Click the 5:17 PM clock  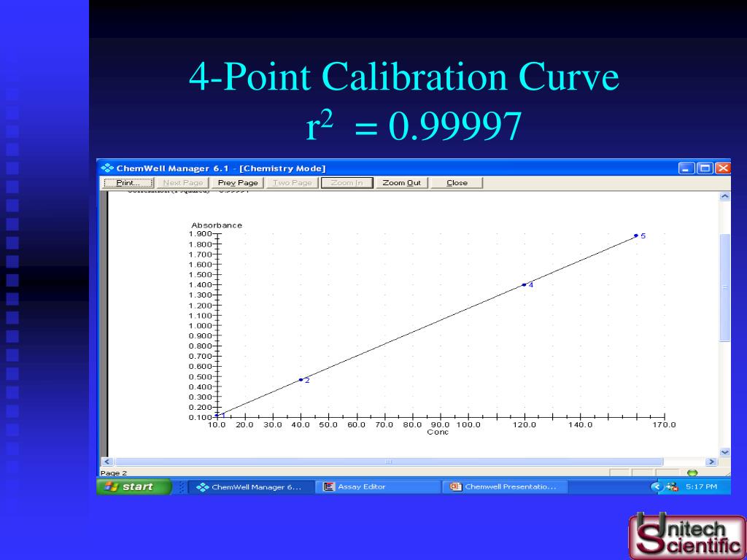[x=701, y=486]
